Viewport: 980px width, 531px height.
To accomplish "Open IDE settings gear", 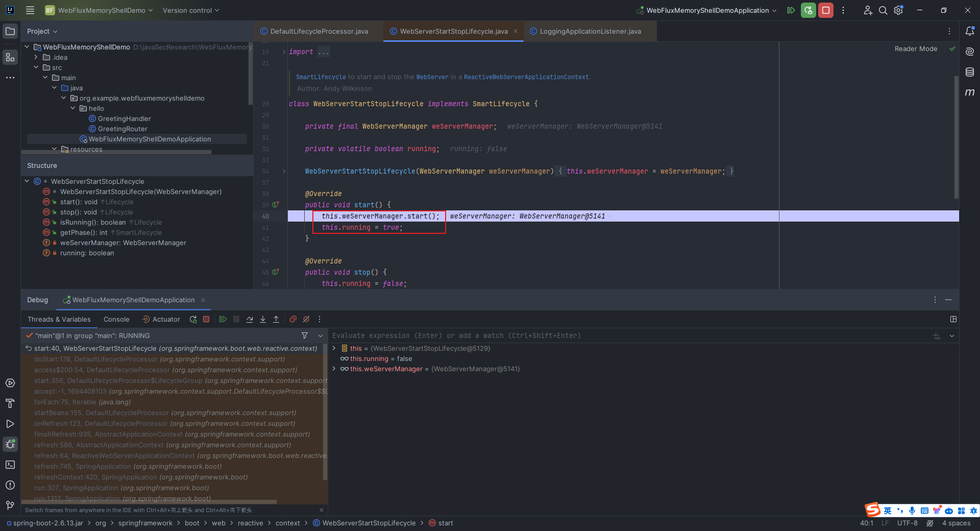I will [x=899, y=10].
